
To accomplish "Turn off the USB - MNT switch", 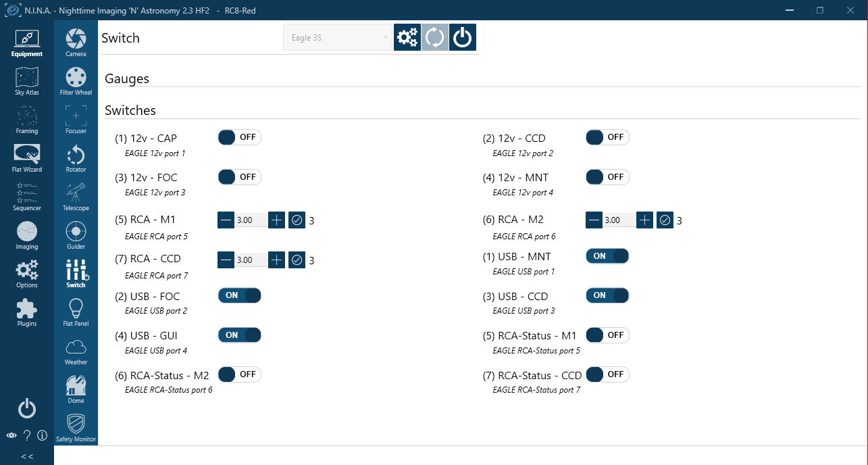I will pos(607,256).
